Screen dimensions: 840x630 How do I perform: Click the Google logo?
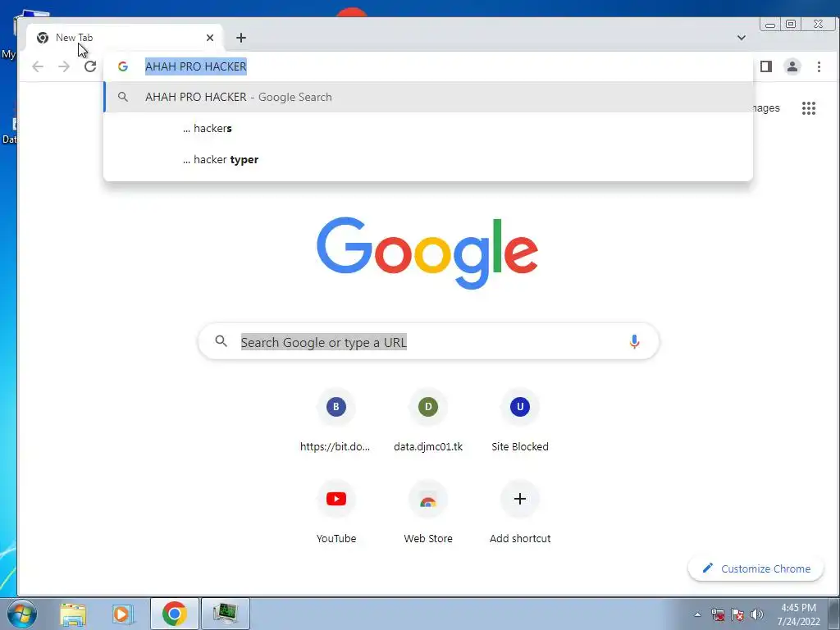click(427, 253)
